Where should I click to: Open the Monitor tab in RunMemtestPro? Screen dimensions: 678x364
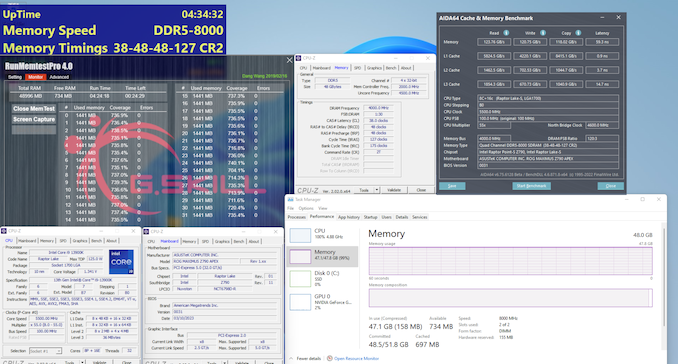pos(35,77)
